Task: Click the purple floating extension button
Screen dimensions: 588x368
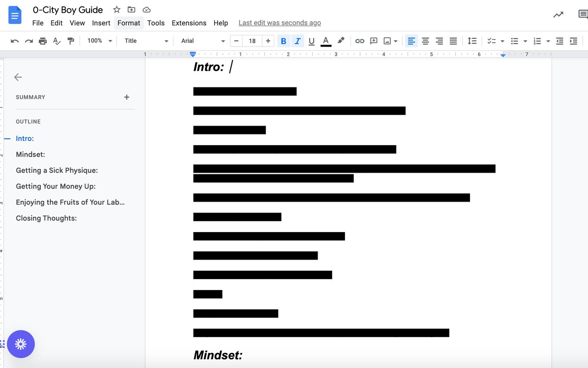Action: pos(21,344)
